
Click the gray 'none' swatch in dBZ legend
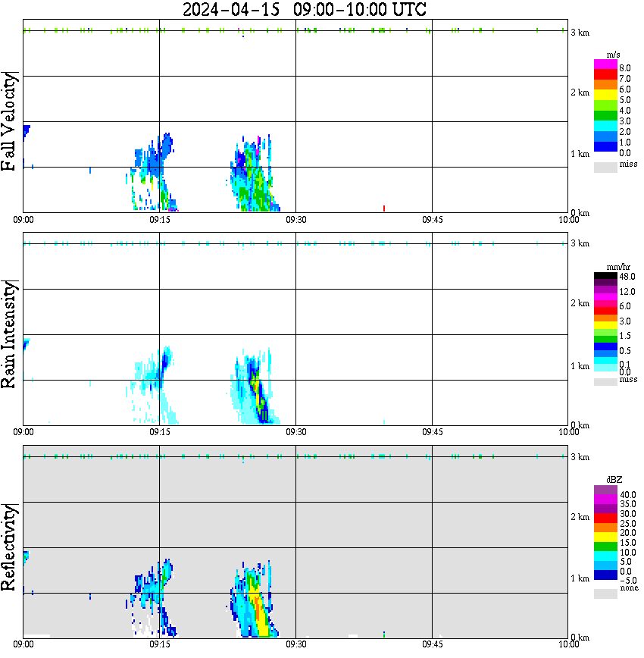[x=605, y=594]
